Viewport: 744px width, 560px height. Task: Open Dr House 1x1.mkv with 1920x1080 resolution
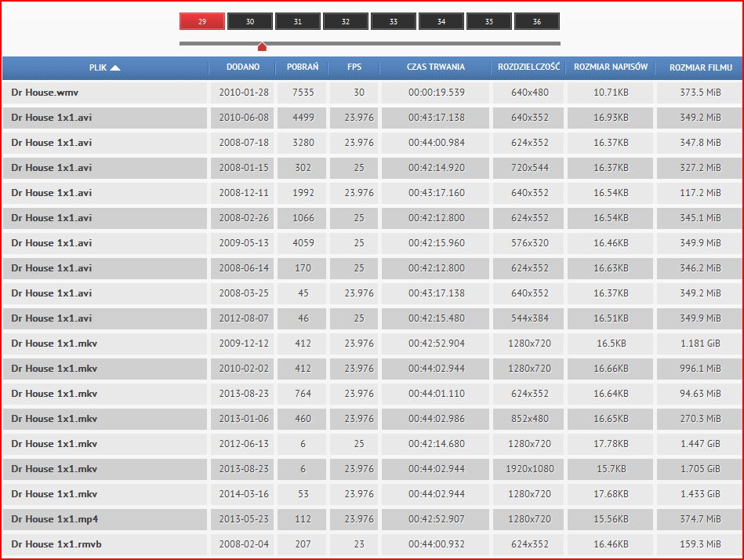click(54, 469)
